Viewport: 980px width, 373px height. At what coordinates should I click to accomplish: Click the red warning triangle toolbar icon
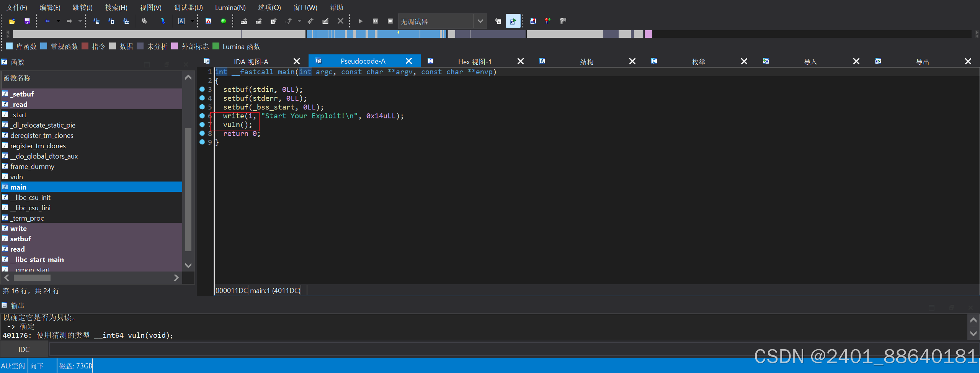(x=208, y=21)
